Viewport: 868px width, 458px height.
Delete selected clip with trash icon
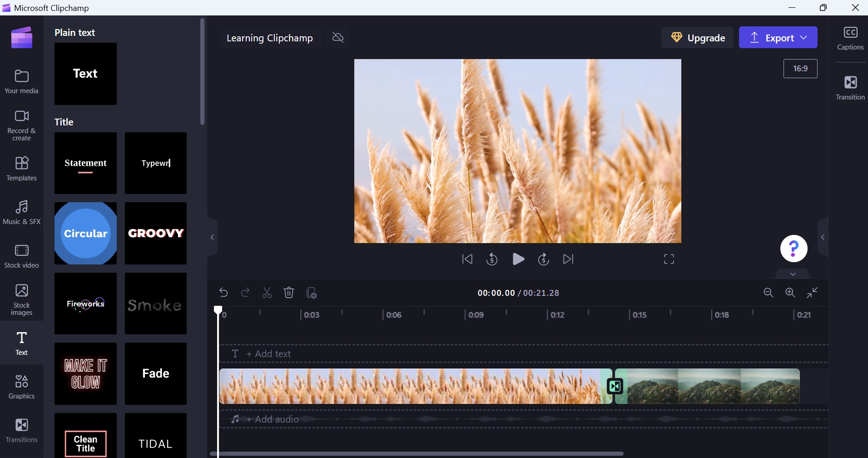coord(289,293)
